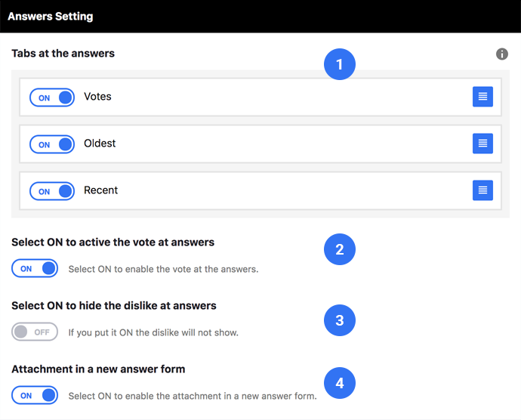Click the reorder handle icon for Recent
This screenshot has height=420, width=521.
coord(482,190)
